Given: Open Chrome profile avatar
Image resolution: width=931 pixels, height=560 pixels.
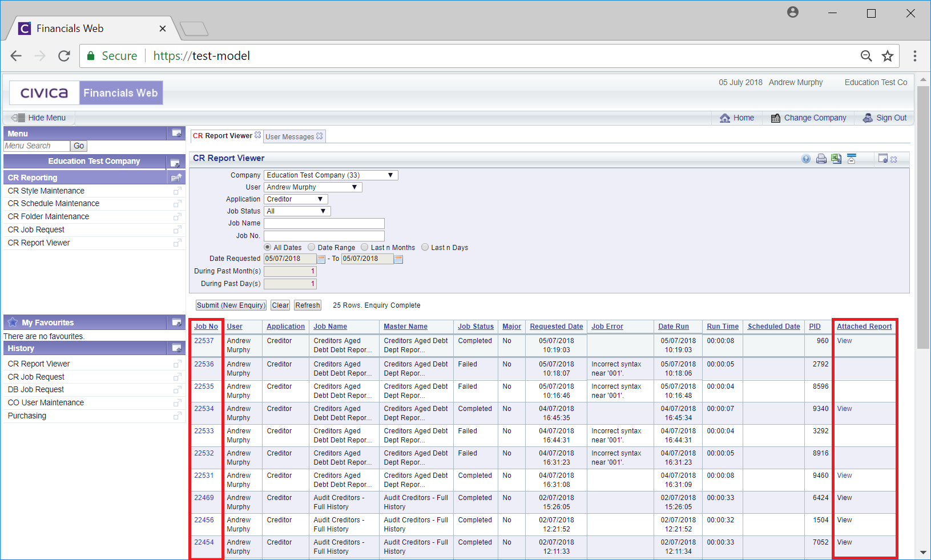Looking at the screenshot, I should tap(792, 12).
